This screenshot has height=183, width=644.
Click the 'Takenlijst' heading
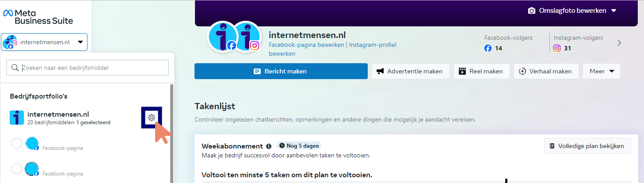215,106
